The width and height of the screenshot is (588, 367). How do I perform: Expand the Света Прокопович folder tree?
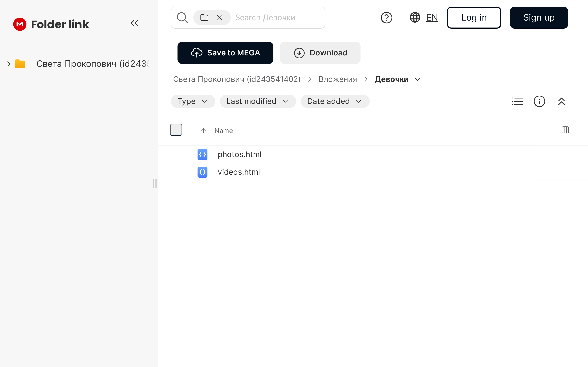(x=9, y=64)
